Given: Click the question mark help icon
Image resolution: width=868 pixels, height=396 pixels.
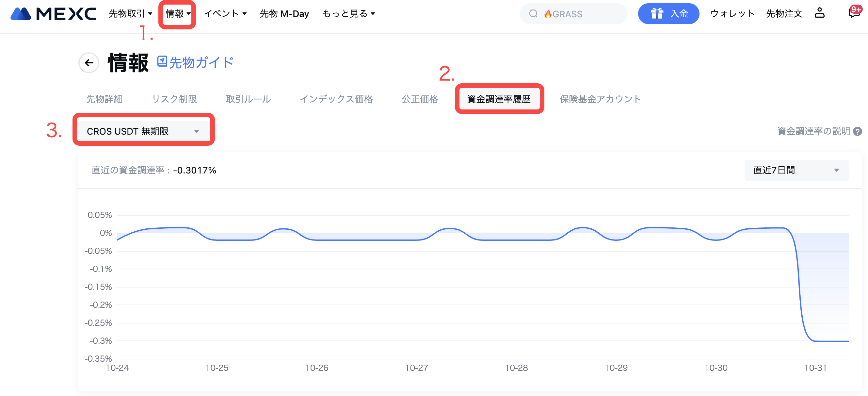Looking at the screenshot, I should click(857, 131).
